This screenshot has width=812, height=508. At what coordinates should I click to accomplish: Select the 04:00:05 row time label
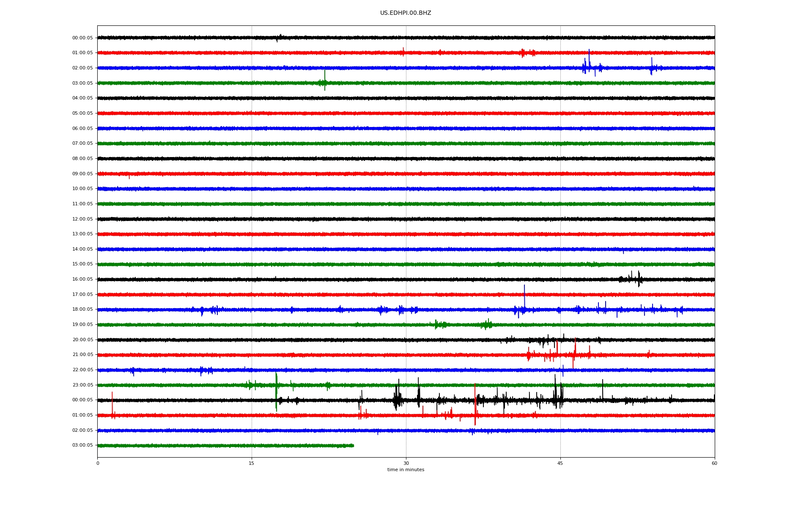(82, 98)
